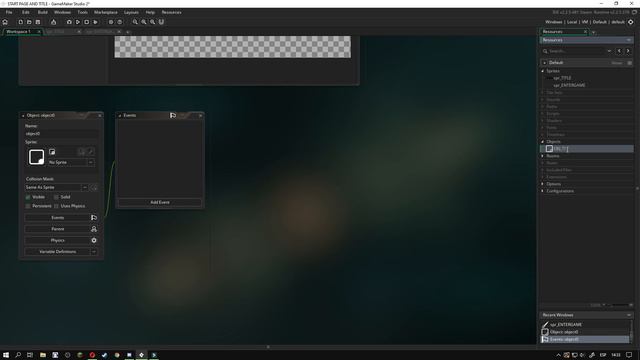Select Events: object0 in Recent Windows
The height and width of the screenshot is (360, 640).
pyautogui.click(x=585, y=339)
